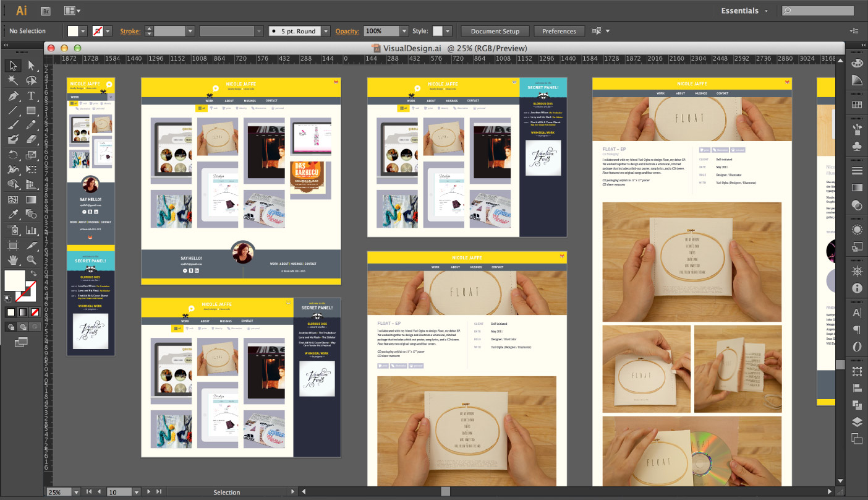Open the Layers panel icon
This screenshot has width=868, height=500.
(x=857, y=422)
